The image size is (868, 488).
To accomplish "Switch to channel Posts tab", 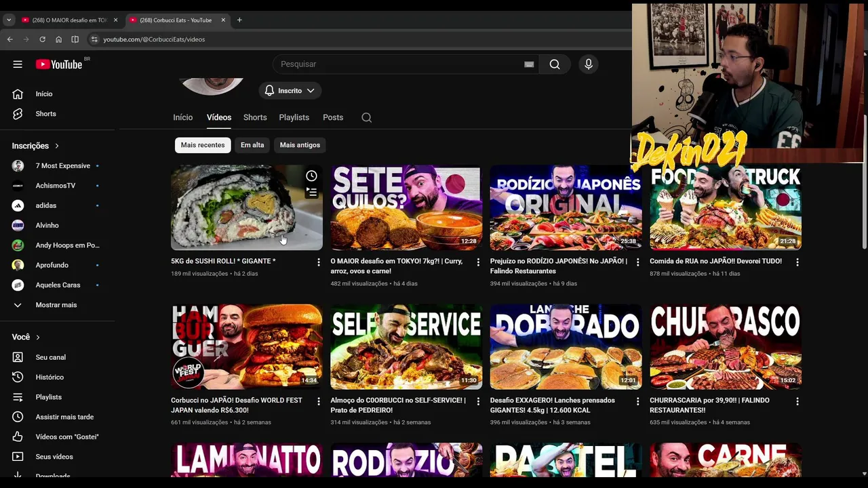I will pyautogui.click(x=333, y=117).
